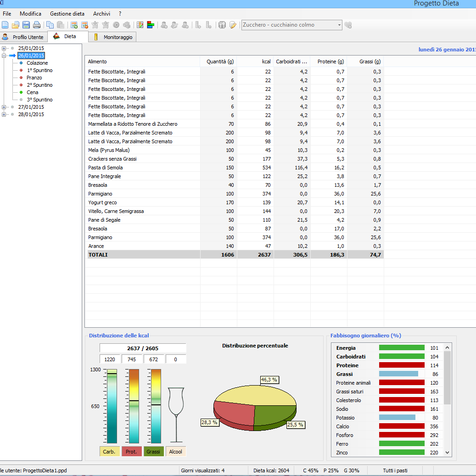Save the diet using the floppy disk icon
The width and height of the screenshot is (476, 476).
click(x=26, y=25)
